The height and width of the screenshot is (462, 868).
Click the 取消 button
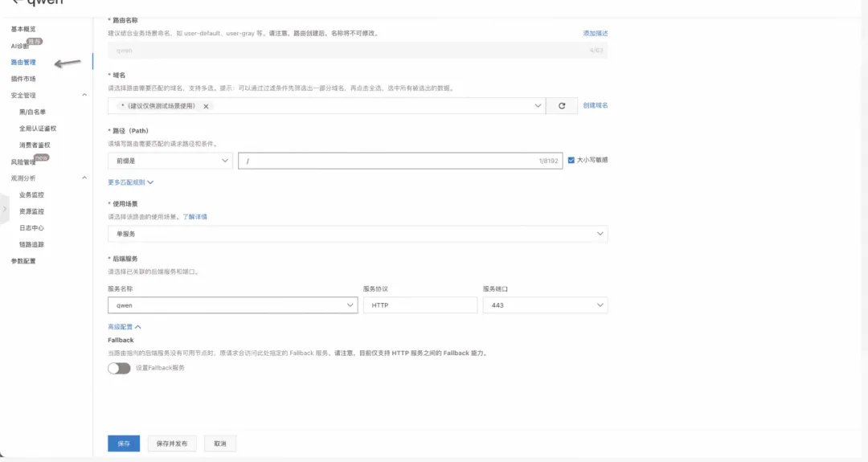click(220, 444)
